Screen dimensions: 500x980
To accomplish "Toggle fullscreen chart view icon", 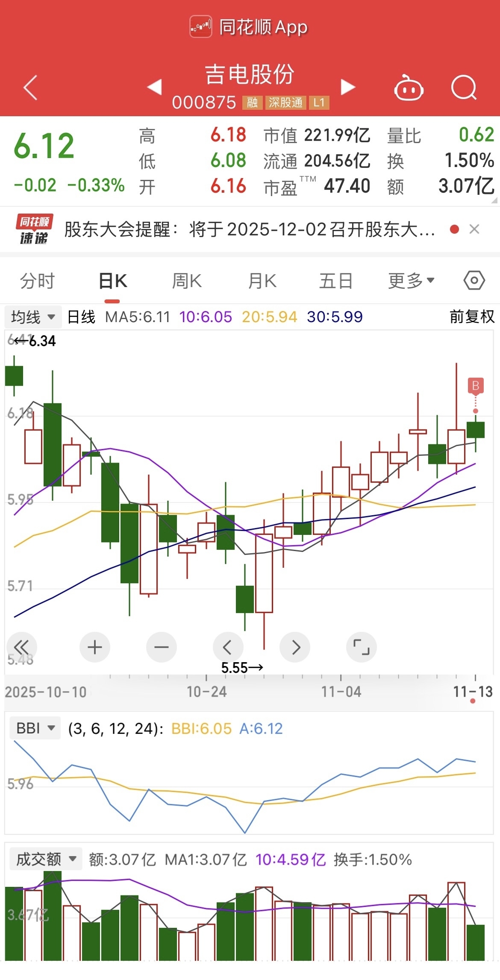I will click(x=361, y=647).
